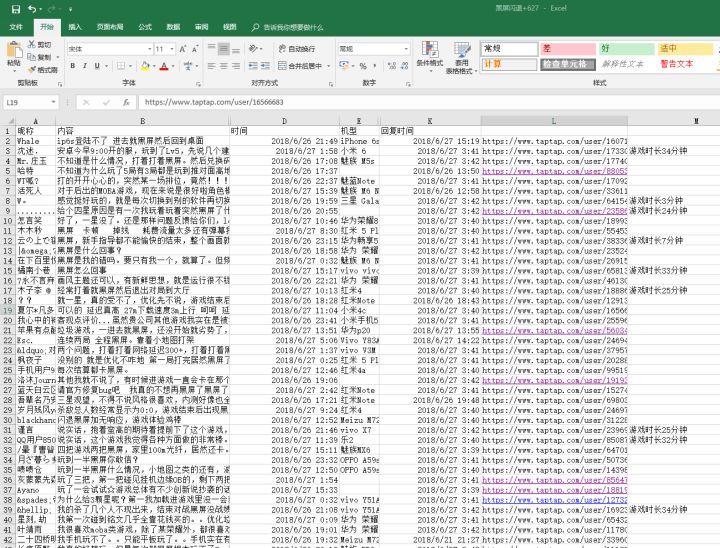Viewport: 720px width, 548px height.
Task: Click the Copy icon
Action: [32, 57]
